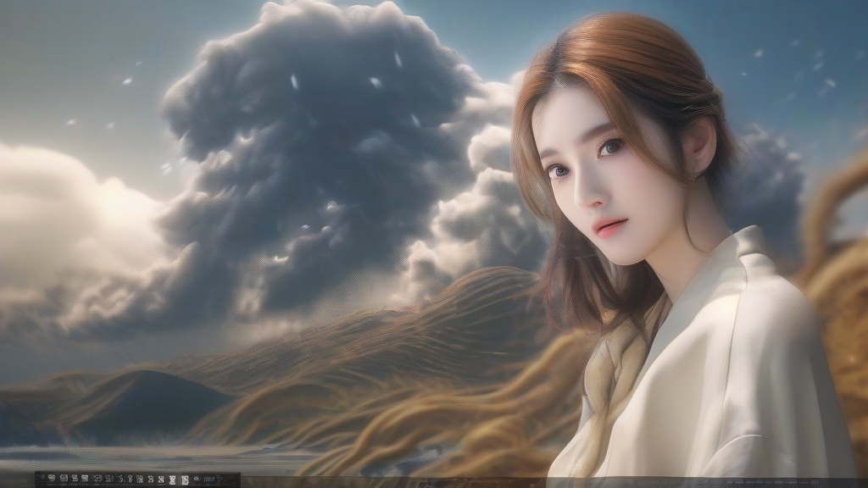
Task: Select the tenth icon in bottom toolbar
Action: tap(140, 479)
